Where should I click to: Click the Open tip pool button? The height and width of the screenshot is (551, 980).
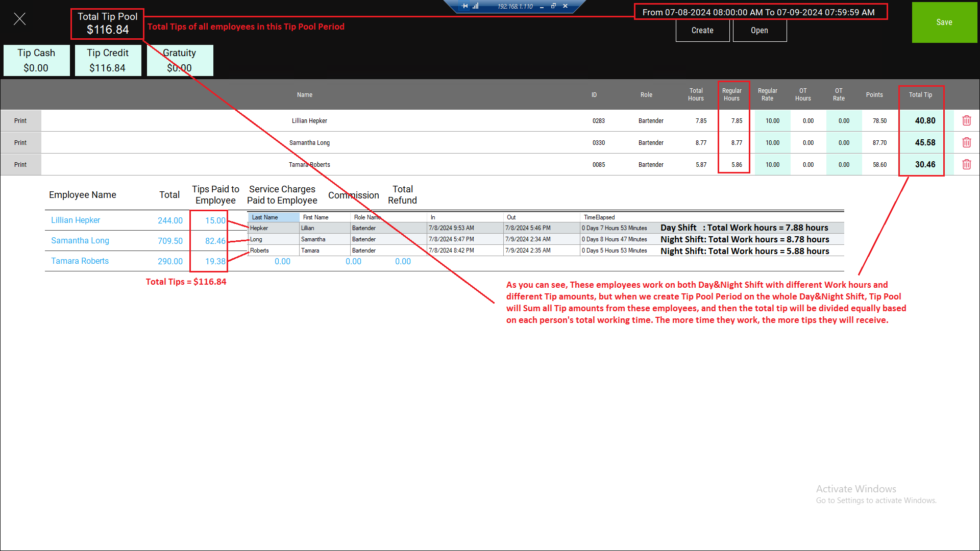tap(759, 31)
